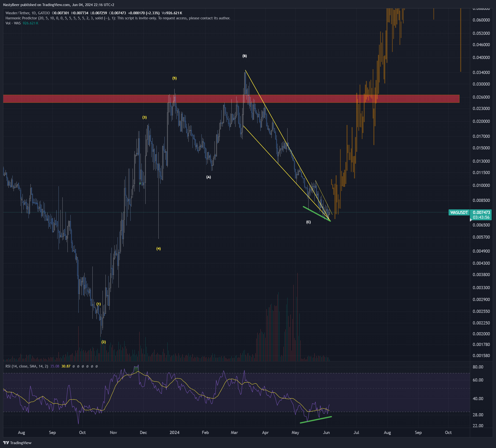Viewport: 496px width, 448px height.
Task: Click the 0.004900 price axis label
Action: coord(481,251)
